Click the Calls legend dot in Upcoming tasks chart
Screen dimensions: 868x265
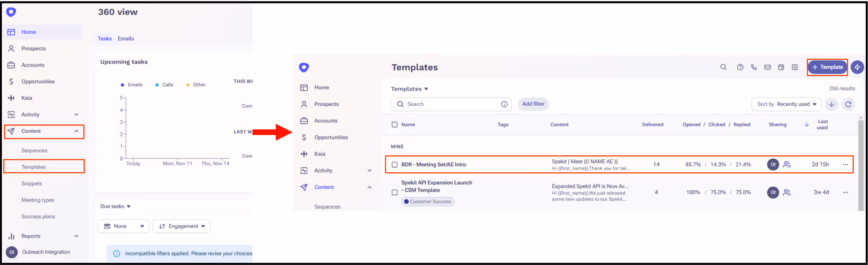[157, 85]
